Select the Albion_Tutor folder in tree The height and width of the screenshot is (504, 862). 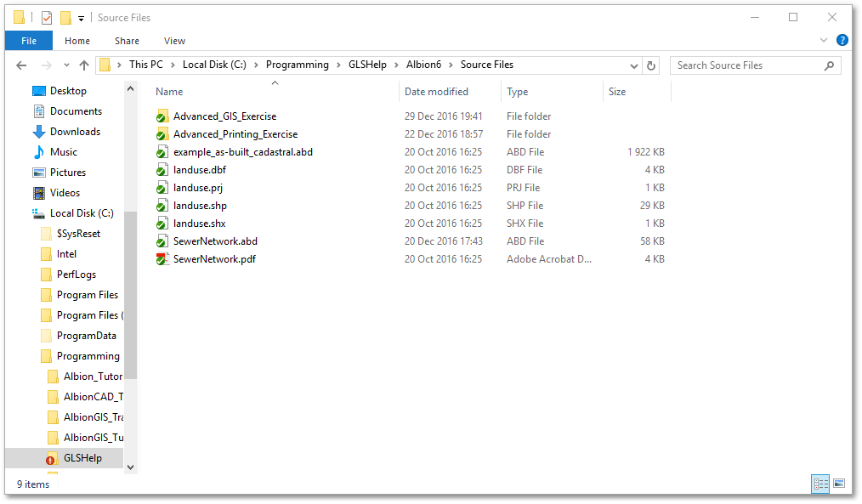(x=93, y=377)
